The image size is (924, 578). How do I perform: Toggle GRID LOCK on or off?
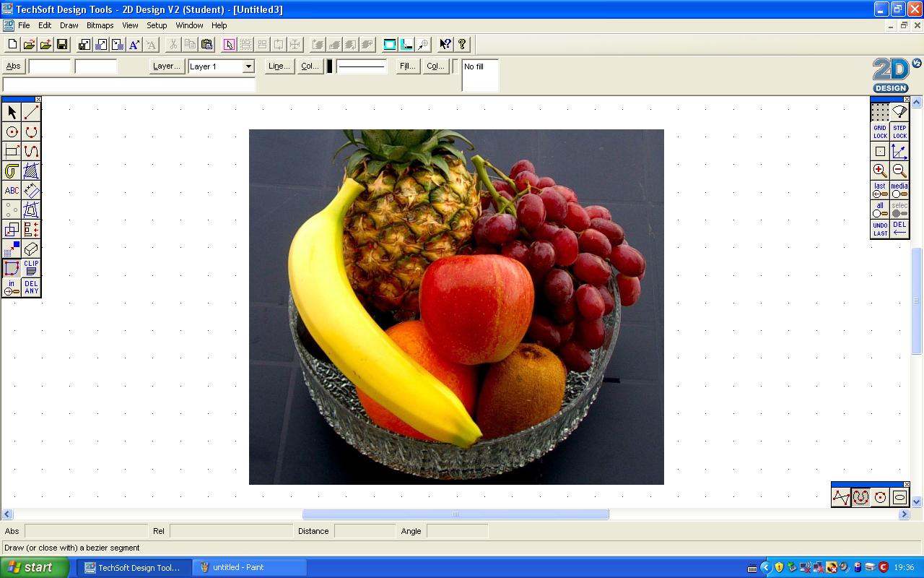pos(880,131)
